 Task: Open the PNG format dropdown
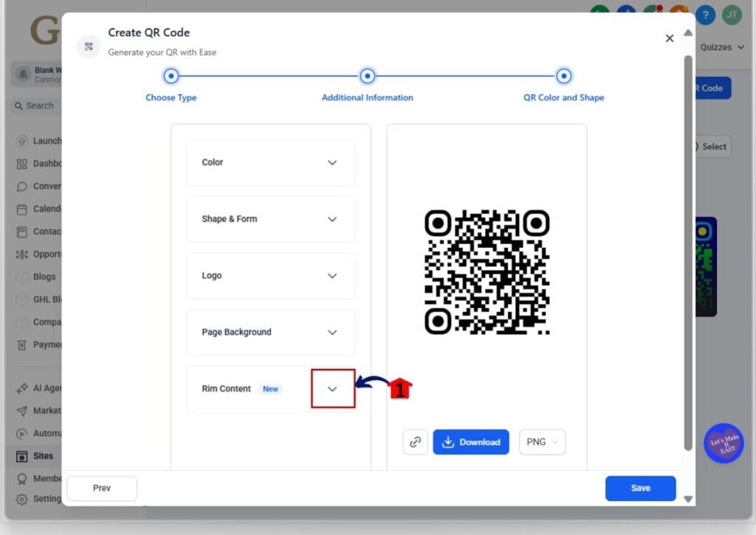point(542,442)
